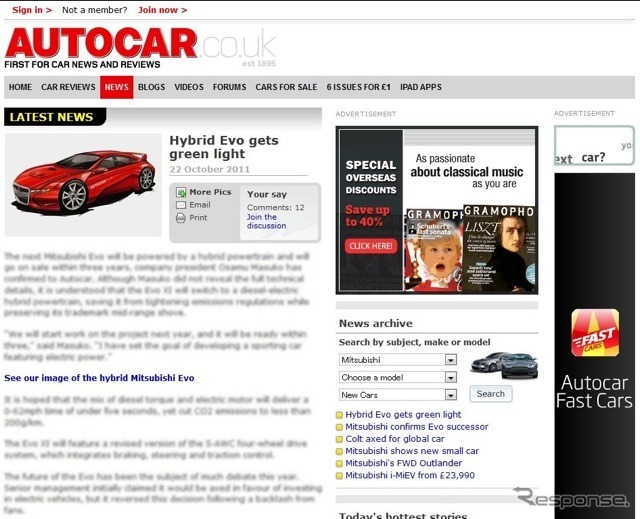Select the NEWS tab
The image size is (640, 519).
[117, 87]
